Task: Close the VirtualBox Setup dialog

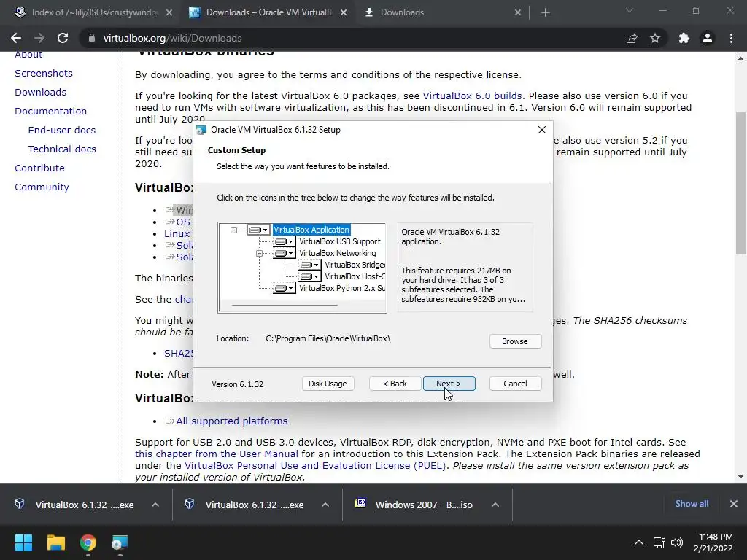Action: tap(542, 130)
